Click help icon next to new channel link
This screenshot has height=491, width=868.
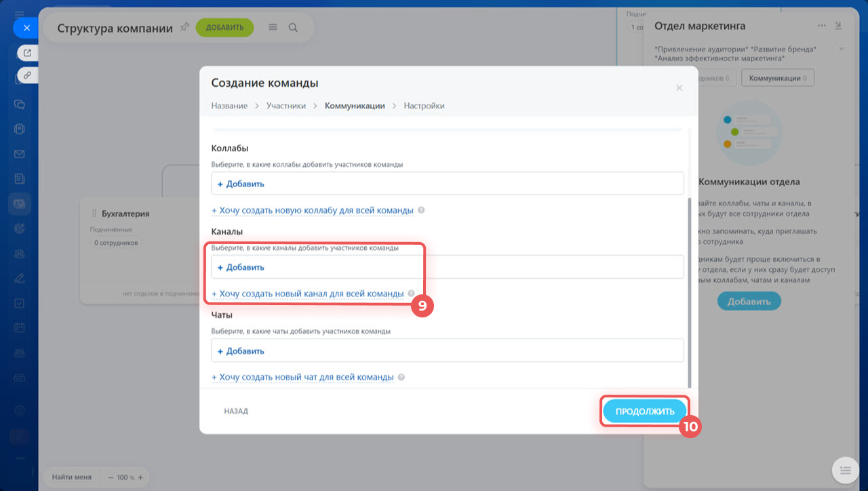(x=412, y=294)
